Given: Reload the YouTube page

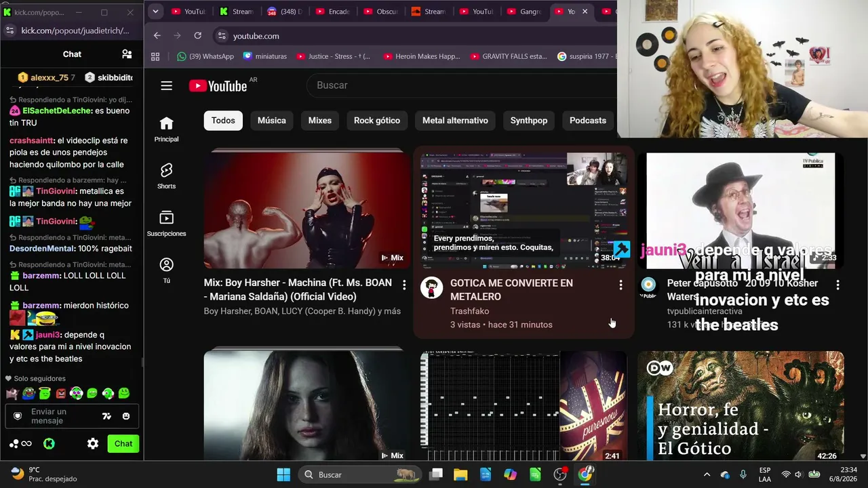Looking at the screenshot, I should [x=197, y=36].
